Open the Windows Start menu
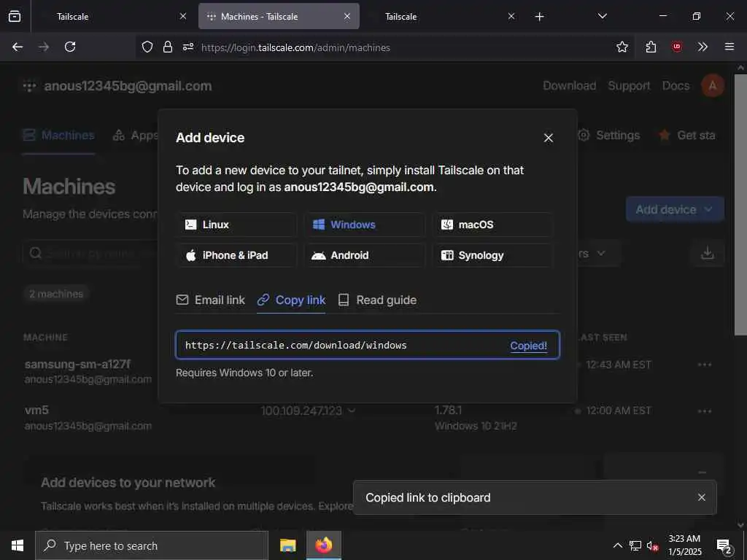This screenshot has height=560, width=747. (x=18, y=545)
